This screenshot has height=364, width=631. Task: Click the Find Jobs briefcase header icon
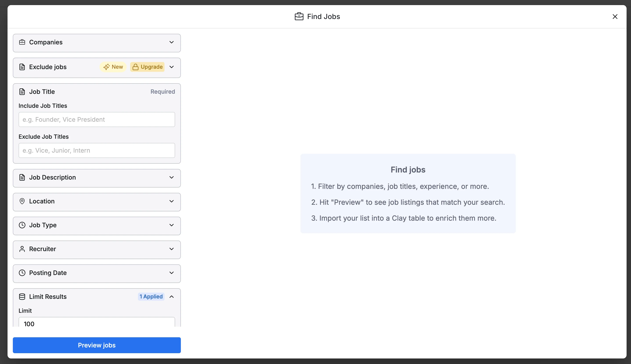click(299, 17)
